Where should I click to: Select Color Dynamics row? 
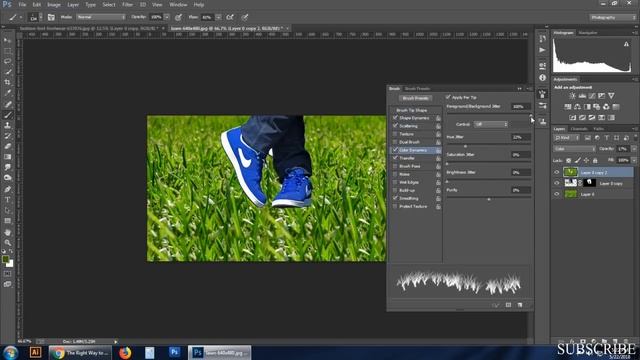pos(416,150)
